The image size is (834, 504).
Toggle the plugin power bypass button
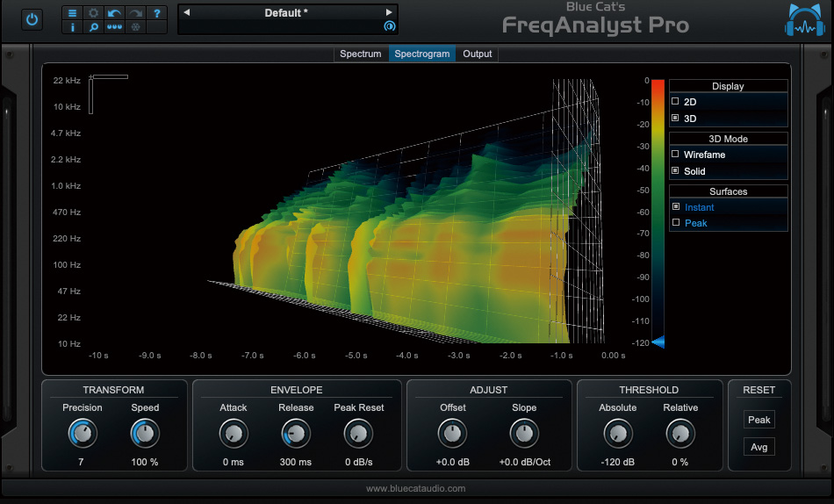32,19
